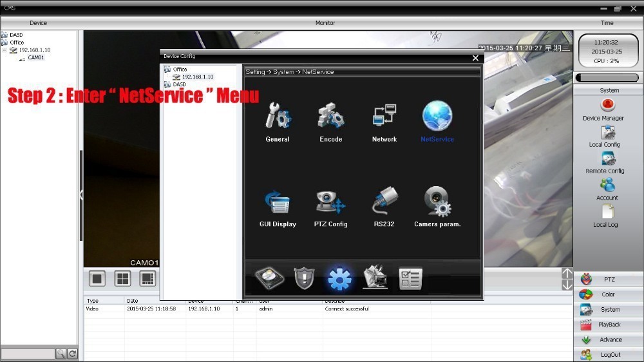Switch to four-split view layout
644x362 pixels.
click(122, 278)
